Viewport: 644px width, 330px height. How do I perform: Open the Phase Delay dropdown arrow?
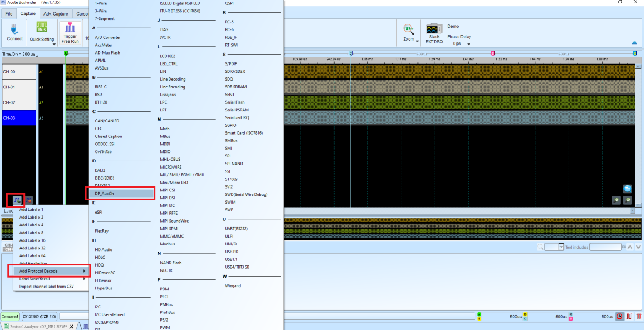pos(468,44)
